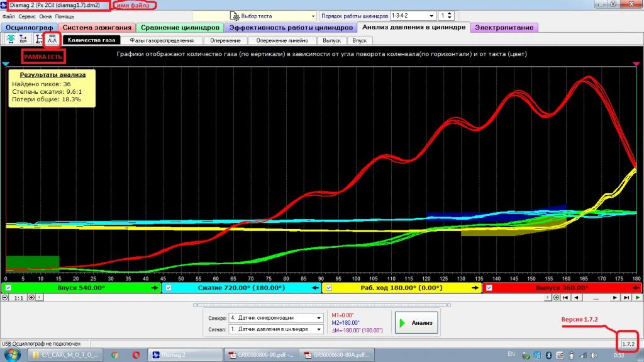Open GR0000600-80A.pdf from the taskbar
The height and width of the screenshot is (362, 644).
click(337, 354)
